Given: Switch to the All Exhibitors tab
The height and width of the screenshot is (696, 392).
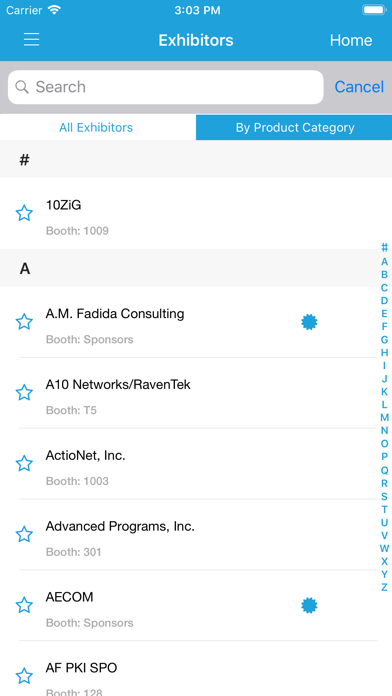Looking at the screenshot, I should [x=96, y=127].
